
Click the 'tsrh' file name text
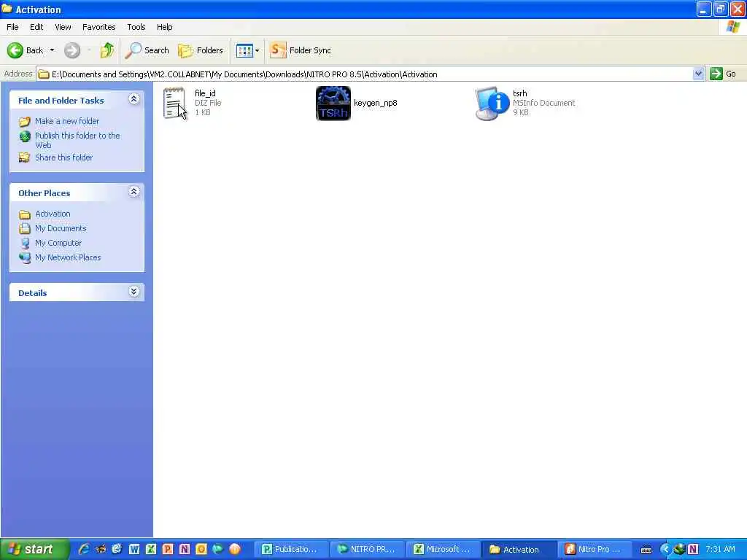[x=519, y=93]
